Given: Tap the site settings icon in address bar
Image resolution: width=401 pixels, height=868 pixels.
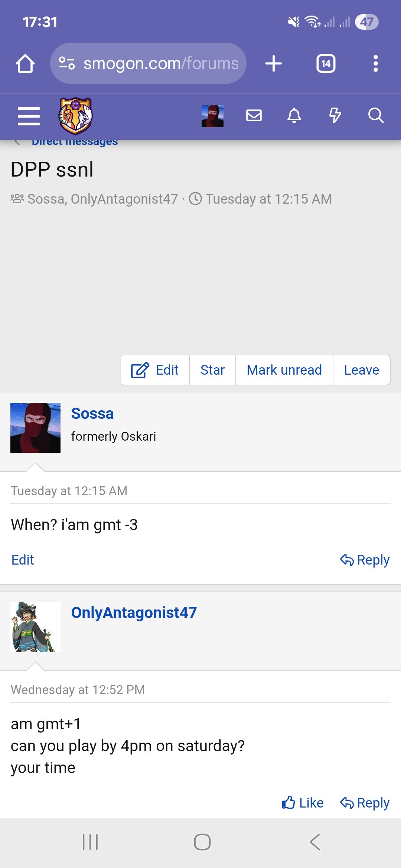Looking at the screenshot, I should click(67, 63).
